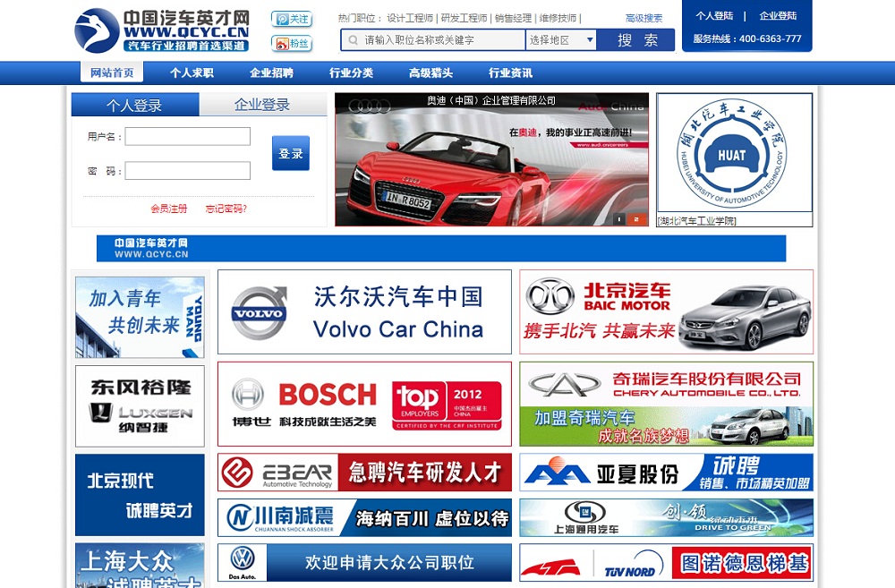Image resolution: width=895 pixels, height=588 pixels.
Task: Open the 行业分类 nav menu
Action: 351,72
